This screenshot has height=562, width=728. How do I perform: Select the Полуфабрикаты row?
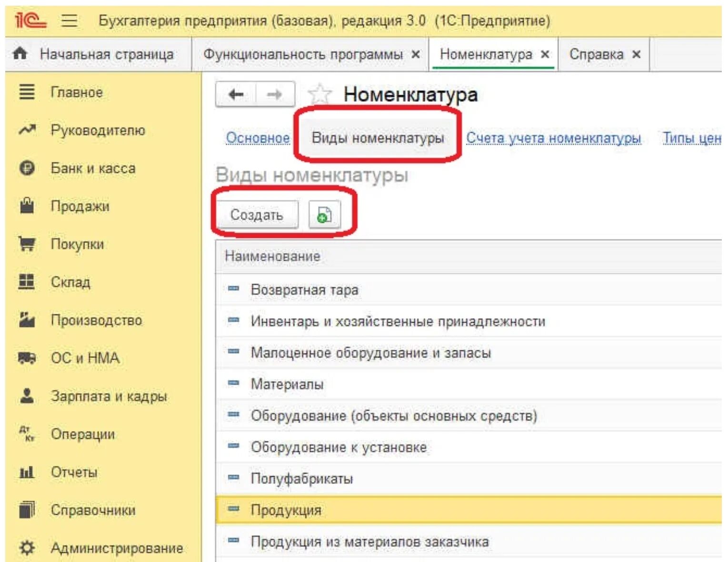click(469, 478)
